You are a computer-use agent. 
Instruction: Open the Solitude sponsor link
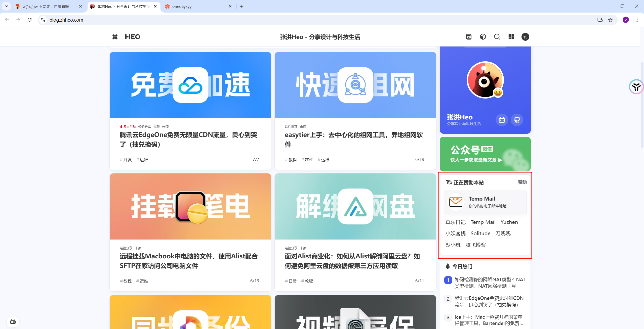pyautogui.click(x=480, y=233)
